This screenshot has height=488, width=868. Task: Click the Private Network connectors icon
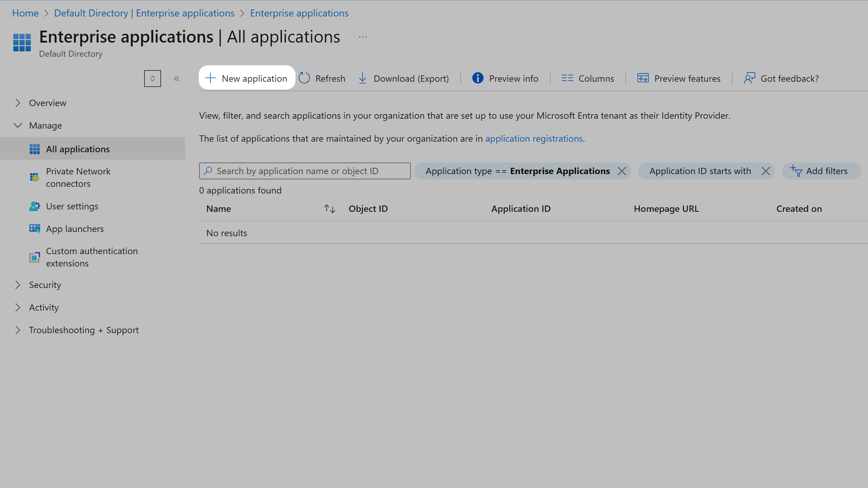(35, 177)
